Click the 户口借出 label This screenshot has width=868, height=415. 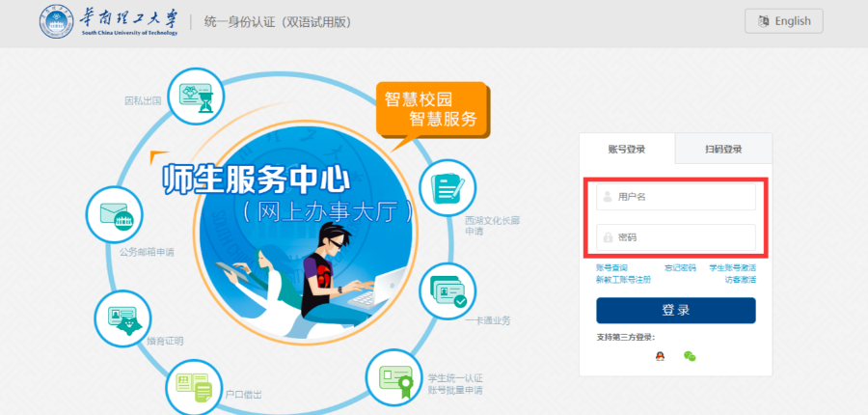pos(244,395)
